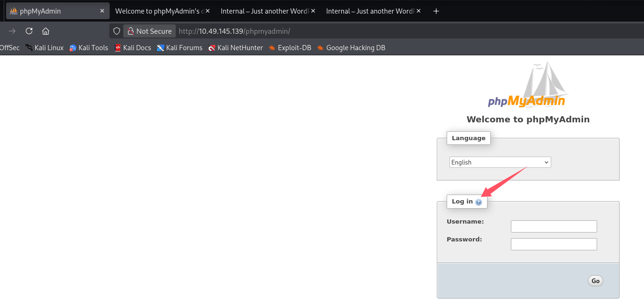Open the Kali NetHunter bookmark

[236, 48]
